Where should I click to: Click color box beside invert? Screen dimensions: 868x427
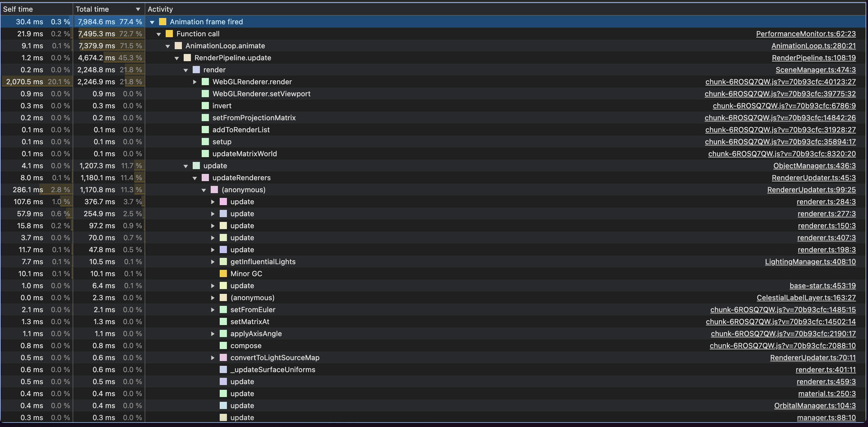(205, 106)
